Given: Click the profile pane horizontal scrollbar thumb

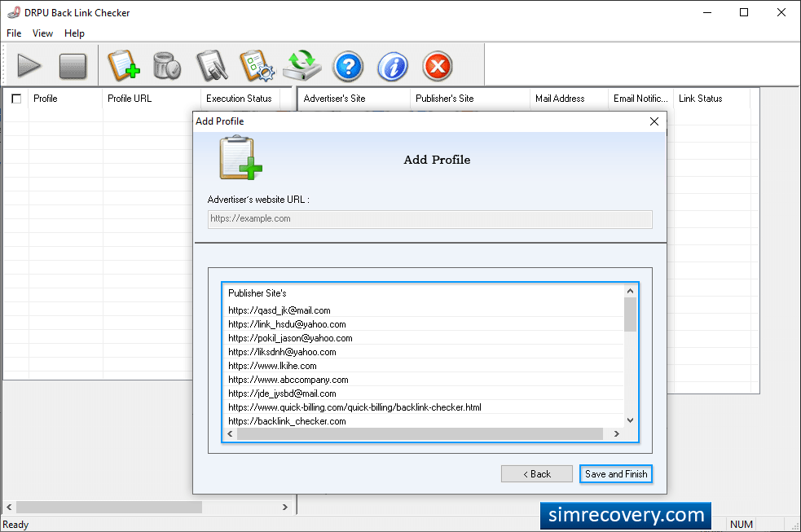Looking at the screenshot, I should 109,507.
